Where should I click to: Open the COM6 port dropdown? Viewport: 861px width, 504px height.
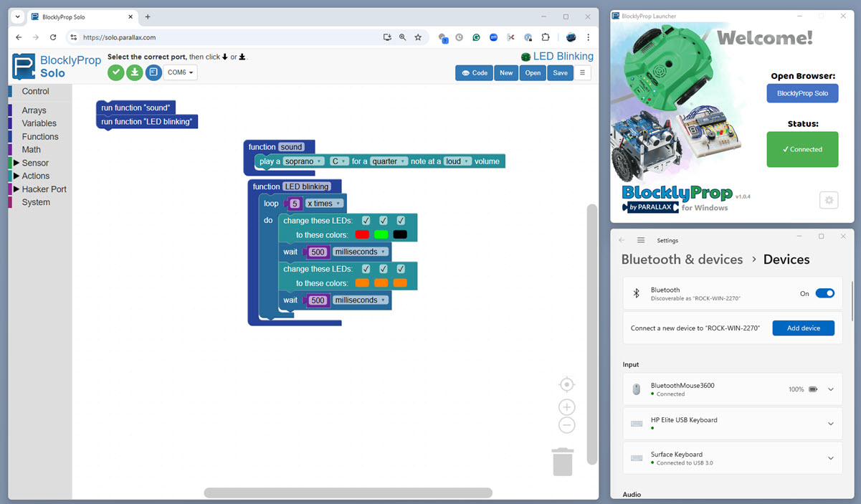181,72
